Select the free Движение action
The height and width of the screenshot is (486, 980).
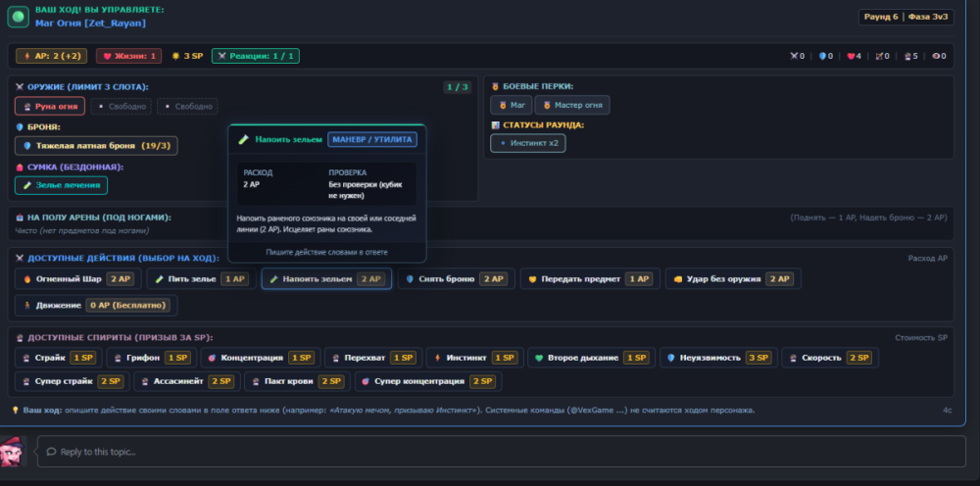[96, 306]
